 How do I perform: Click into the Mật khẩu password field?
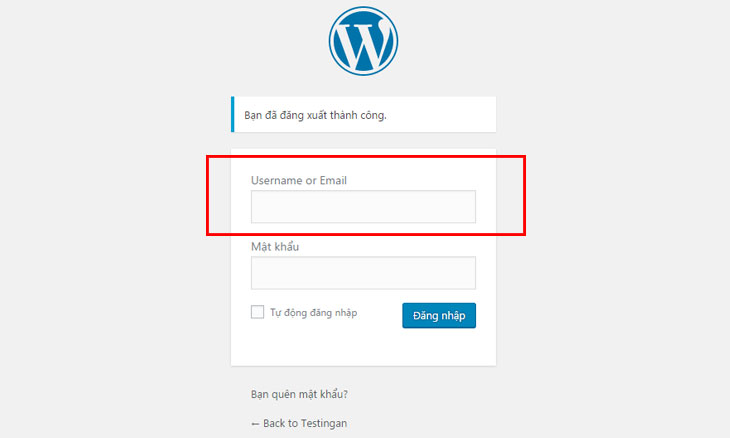363,273
